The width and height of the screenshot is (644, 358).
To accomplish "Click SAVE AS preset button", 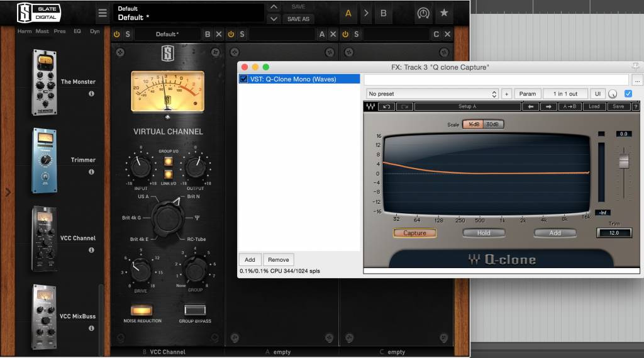I will coord(298,19).
